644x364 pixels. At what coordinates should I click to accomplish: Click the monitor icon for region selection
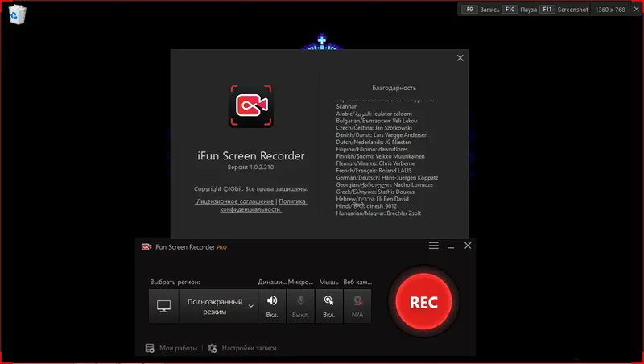(x=164, y=306)
